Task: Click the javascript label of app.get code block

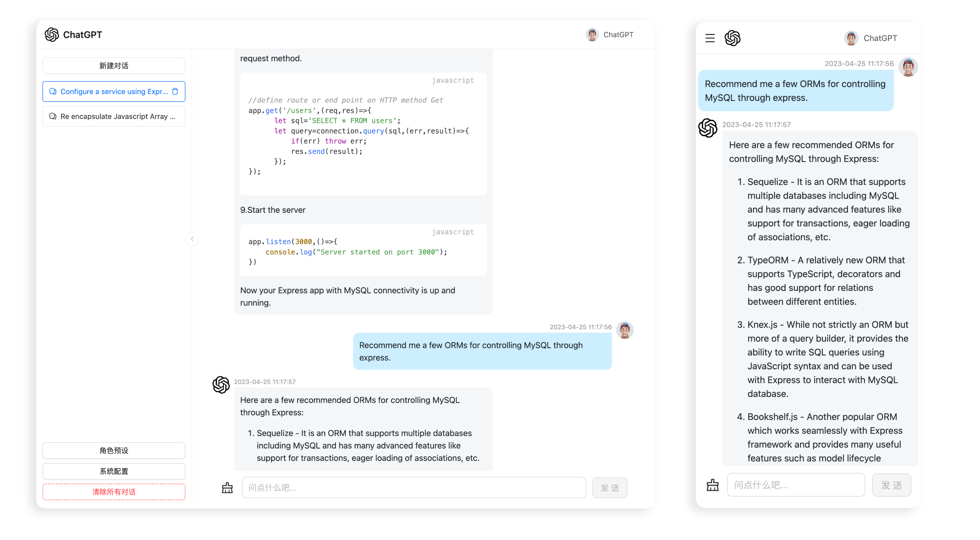Action: coord(453,80)
